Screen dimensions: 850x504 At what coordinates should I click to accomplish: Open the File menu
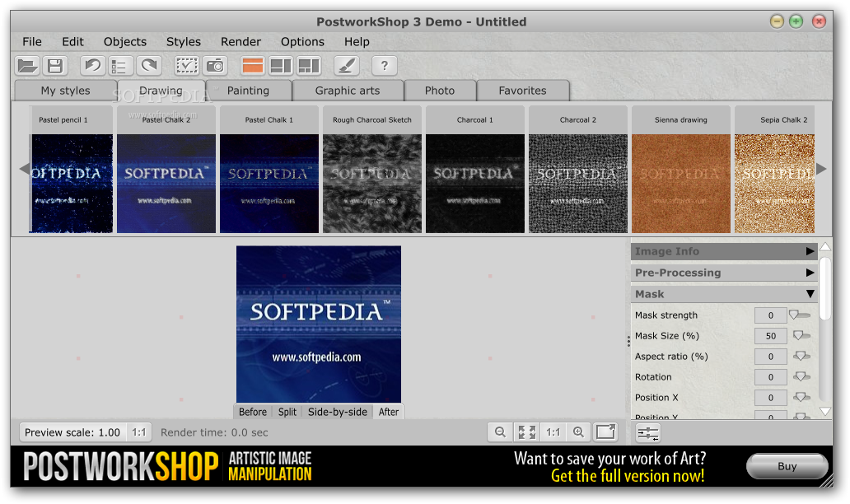click(32, 42)
